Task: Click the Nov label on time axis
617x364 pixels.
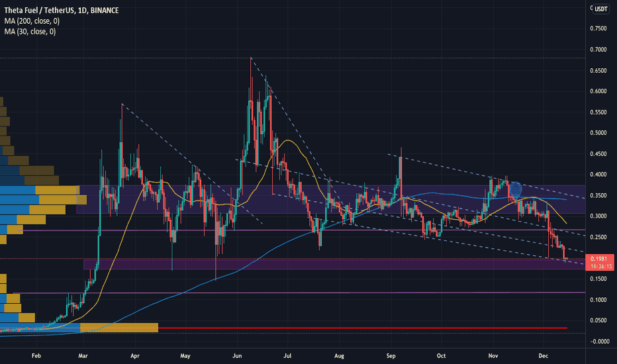Action: tap(493, 356)
